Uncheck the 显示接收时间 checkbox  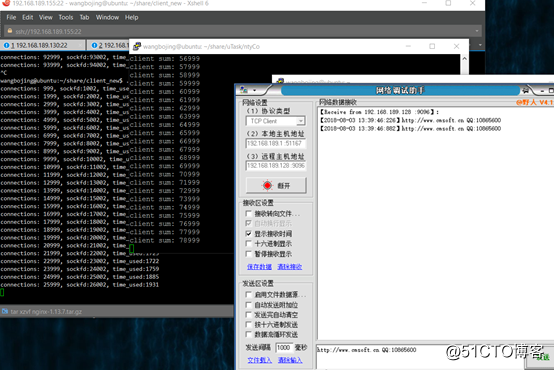(248, 234)
